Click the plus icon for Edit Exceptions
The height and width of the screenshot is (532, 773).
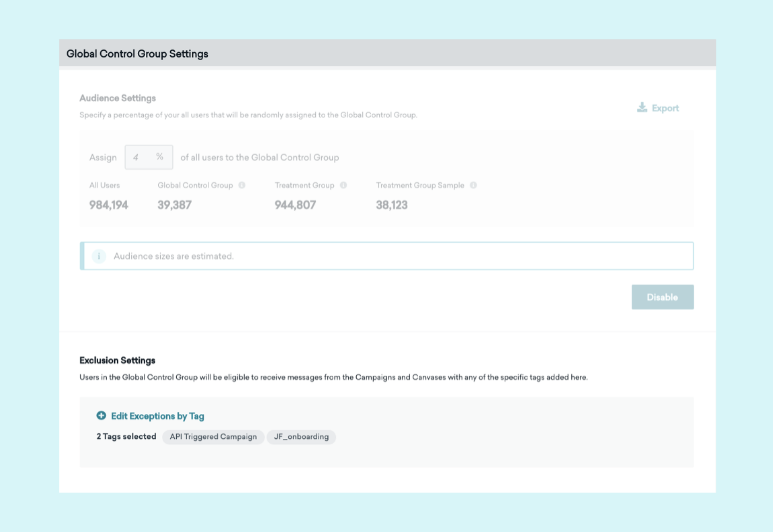click(101, 415)
